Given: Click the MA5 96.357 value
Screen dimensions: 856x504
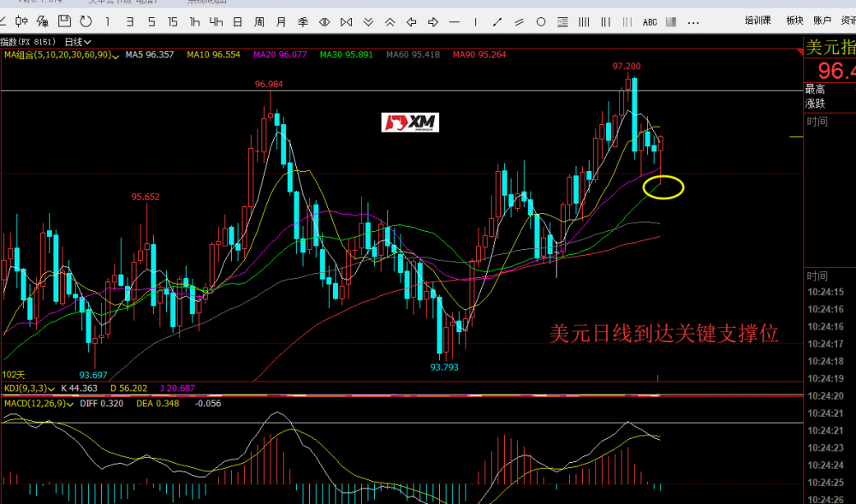Looking at the screenshot, I should (150, 55).
